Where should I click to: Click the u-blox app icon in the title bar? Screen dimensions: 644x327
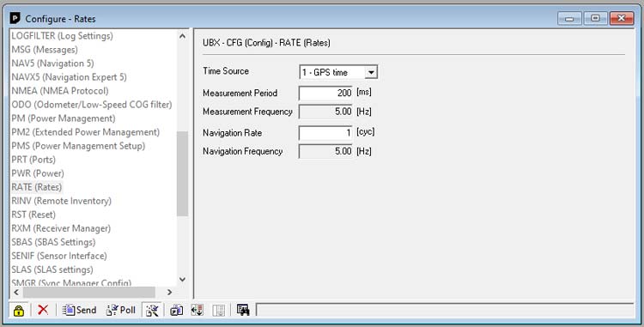click(x=15, y=18)
